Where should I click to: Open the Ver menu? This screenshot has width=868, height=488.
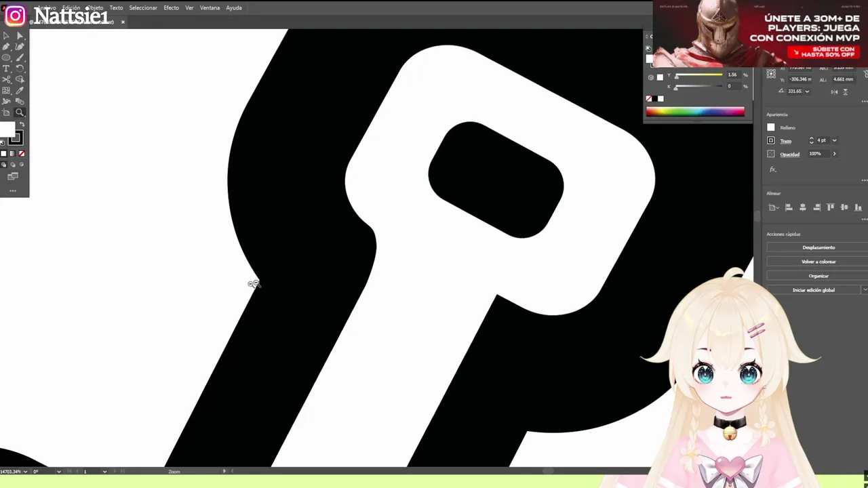pyautogui.click(x=189, y=7)
